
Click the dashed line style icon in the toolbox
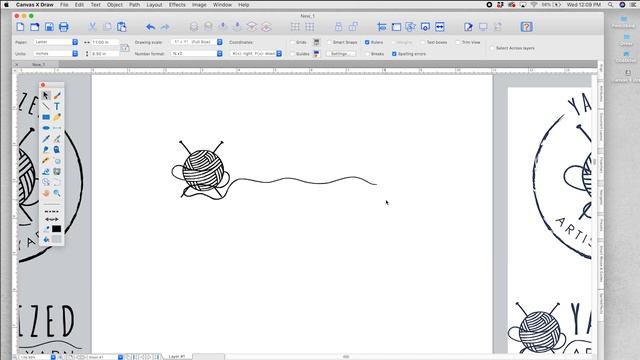tap(51, 211)
